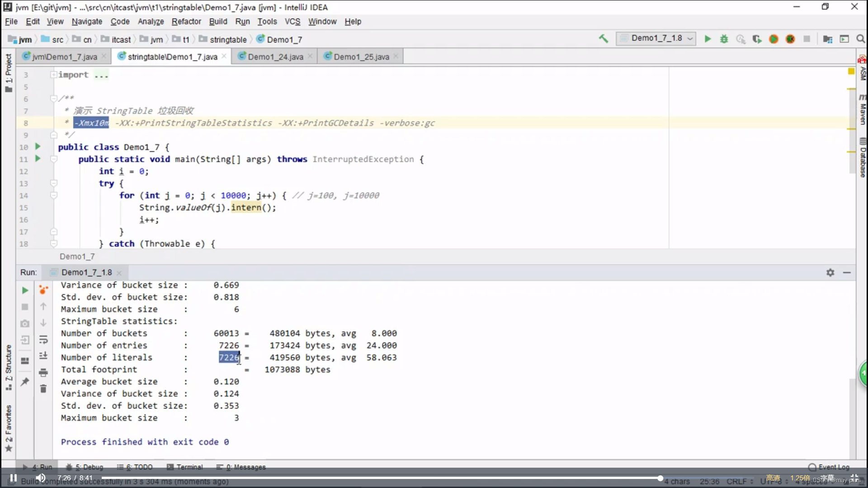Click the Search Everywhere magnifier icon

[860, 39]
